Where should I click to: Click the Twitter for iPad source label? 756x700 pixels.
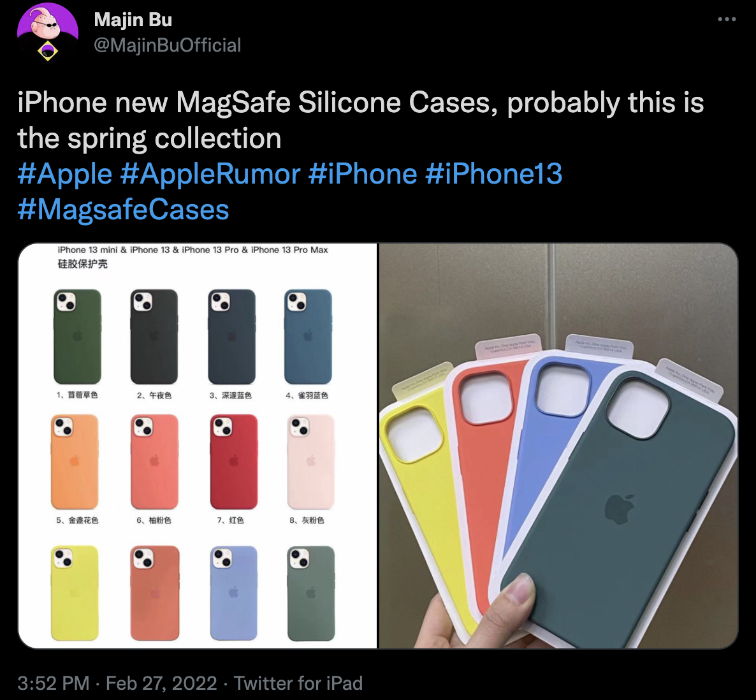(298, 683)
